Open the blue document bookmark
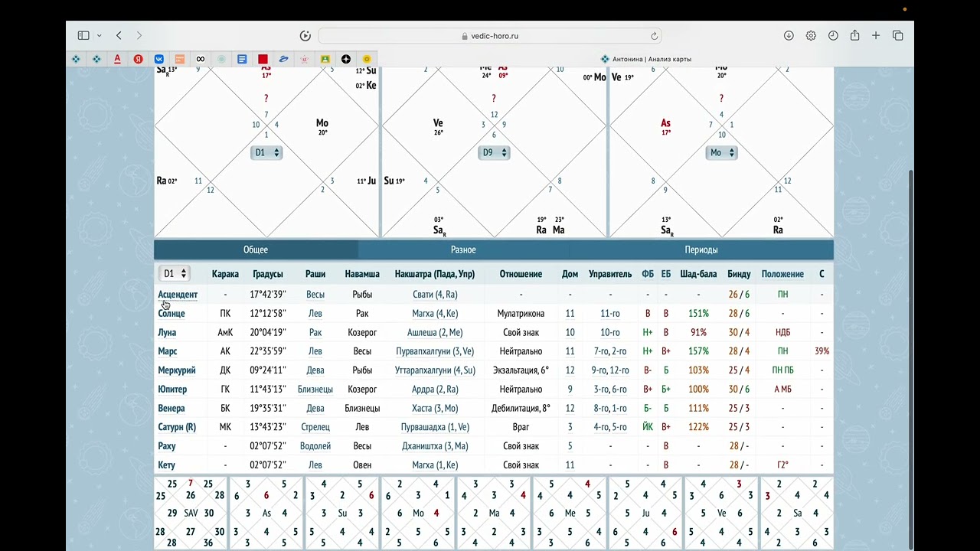This screenshot has height=551, width=980. click(x=242, y=59)
